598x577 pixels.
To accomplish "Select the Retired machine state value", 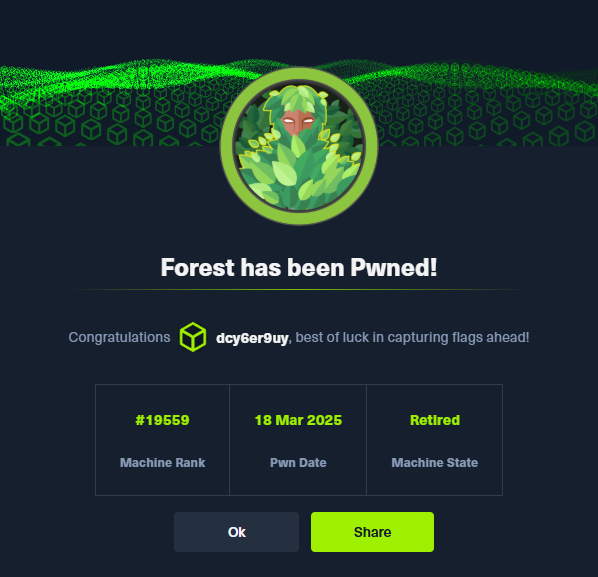I will coord(435,420).
